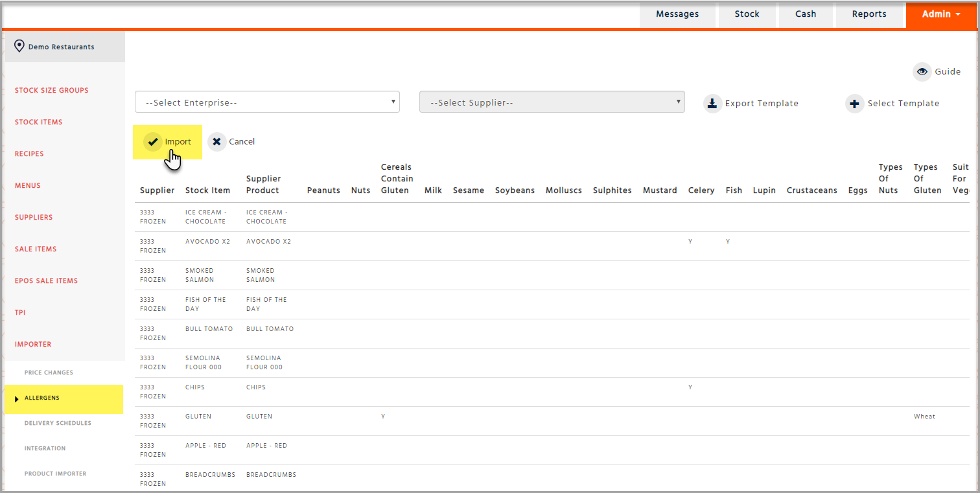Image resolution: width=980 pixels, height=493 pixels.
Task: Click the Types Of Gluten header
Action: [927, 179]
